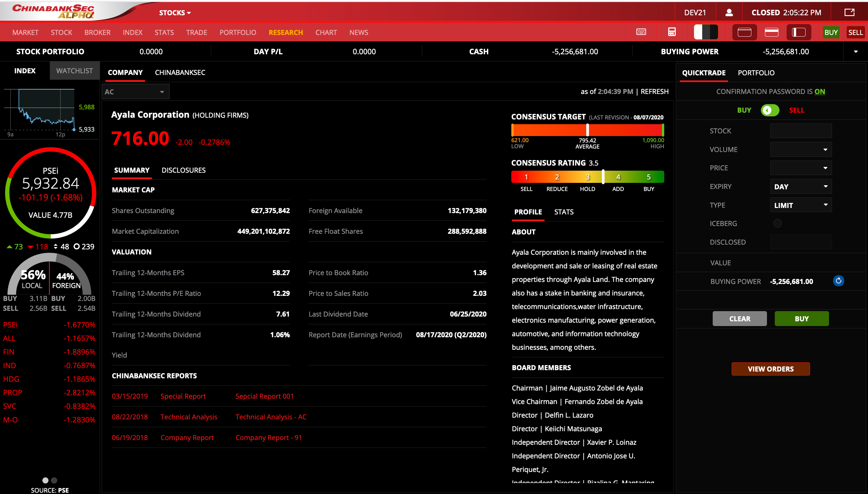Toggle the ICEBERG radio option
The image size is (868, 494).
777,223
